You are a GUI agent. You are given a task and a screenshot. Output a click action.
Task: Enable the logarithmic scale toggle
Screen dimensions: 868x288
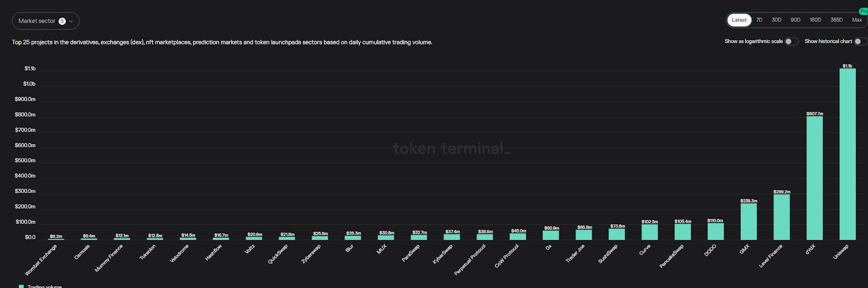(x=791, y=41)
